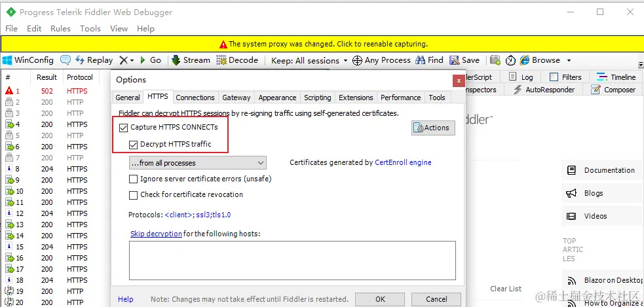Open the File menu
This screenshot has height=307, width=644.
tap(12, 29)
